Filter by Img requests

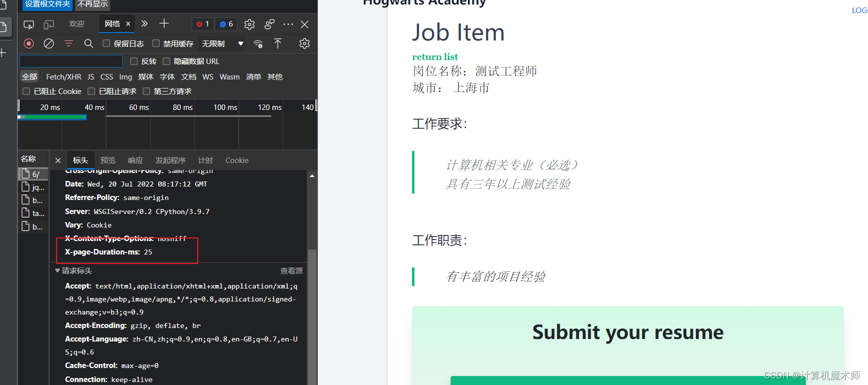click(126, 76)
